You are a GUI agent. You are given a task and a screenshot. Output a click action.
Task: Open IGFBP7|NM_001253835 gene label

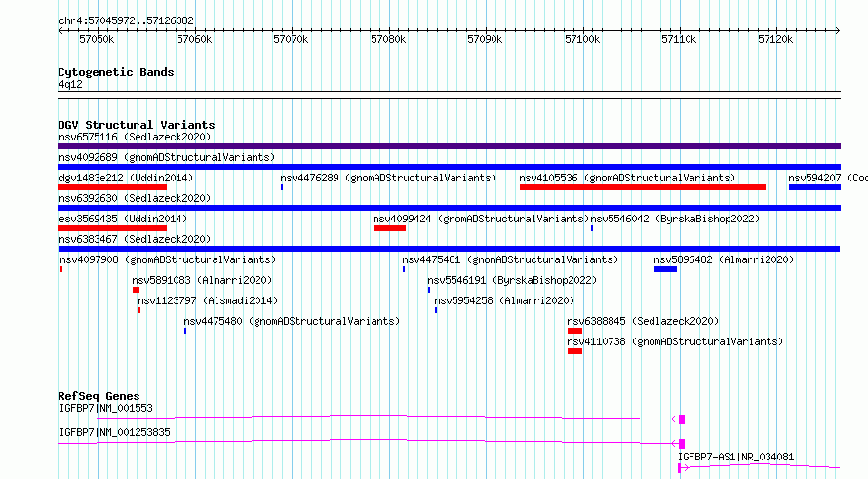coord(114,432)
